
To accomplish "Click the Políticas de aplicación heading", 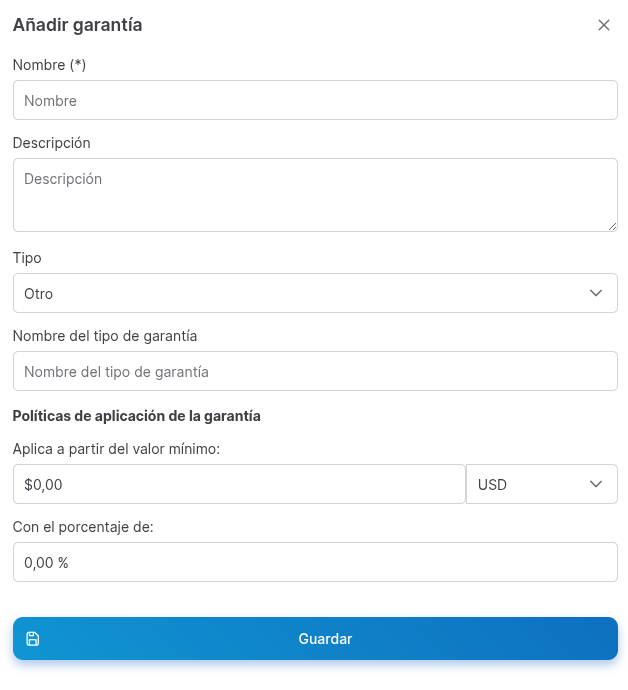I will [x=136, y=416].
